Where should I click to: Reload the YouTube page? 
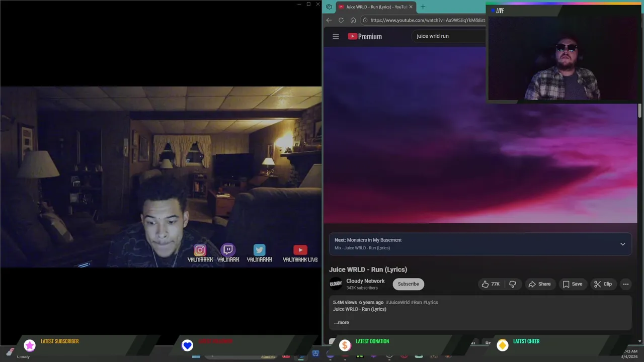click(341, 20)
